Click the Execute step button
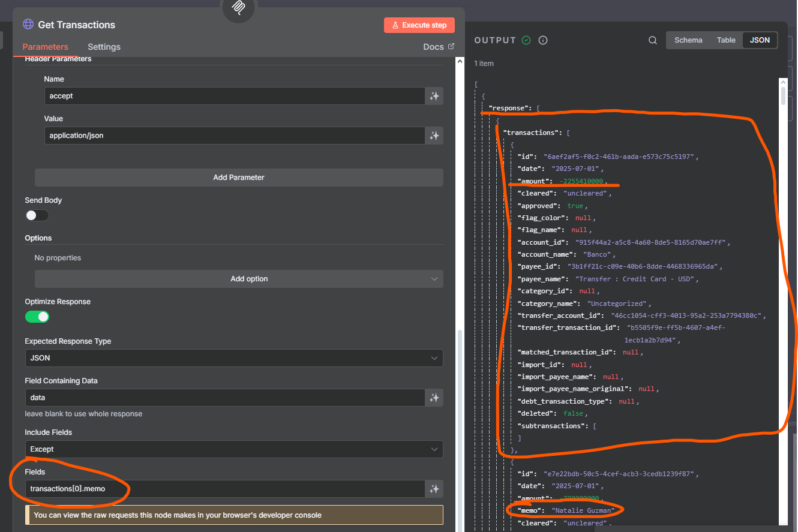 point(419,25)
